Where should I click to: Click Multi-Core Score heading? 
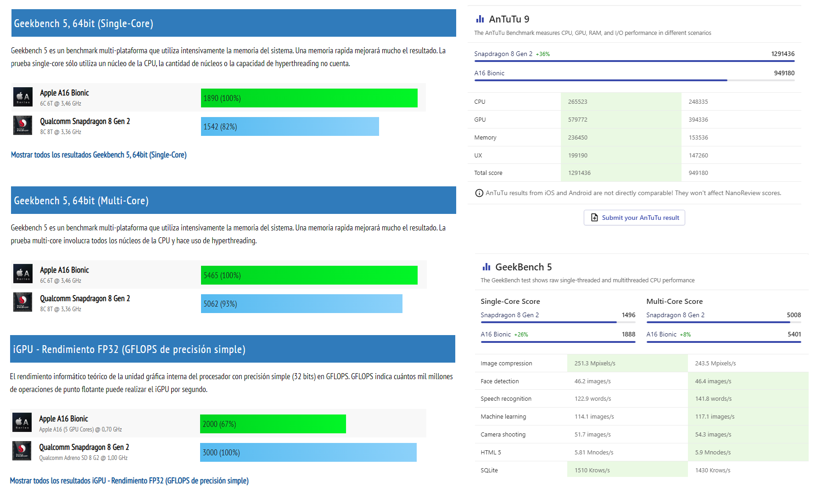pos(675,302)
